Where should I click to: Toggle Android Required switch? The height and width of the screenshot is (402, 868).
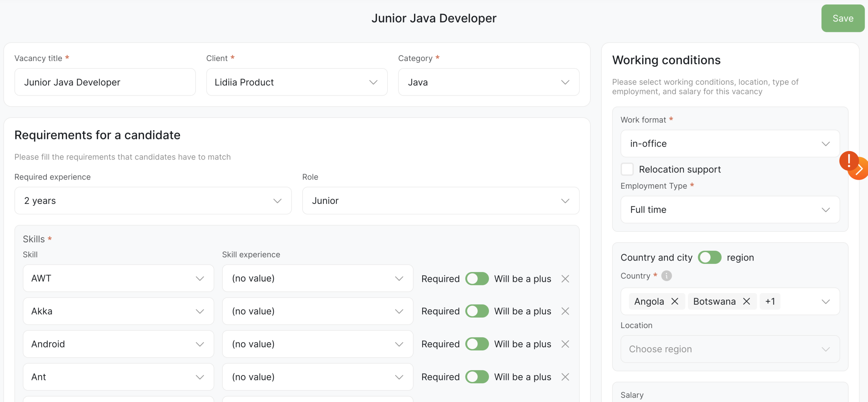pos(477,344)
